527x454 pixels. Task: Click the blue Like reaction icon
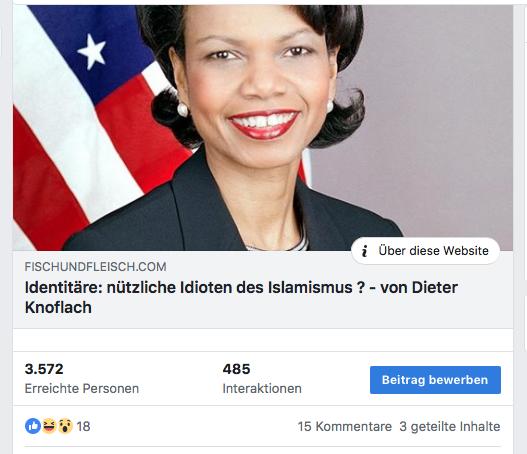33,426
